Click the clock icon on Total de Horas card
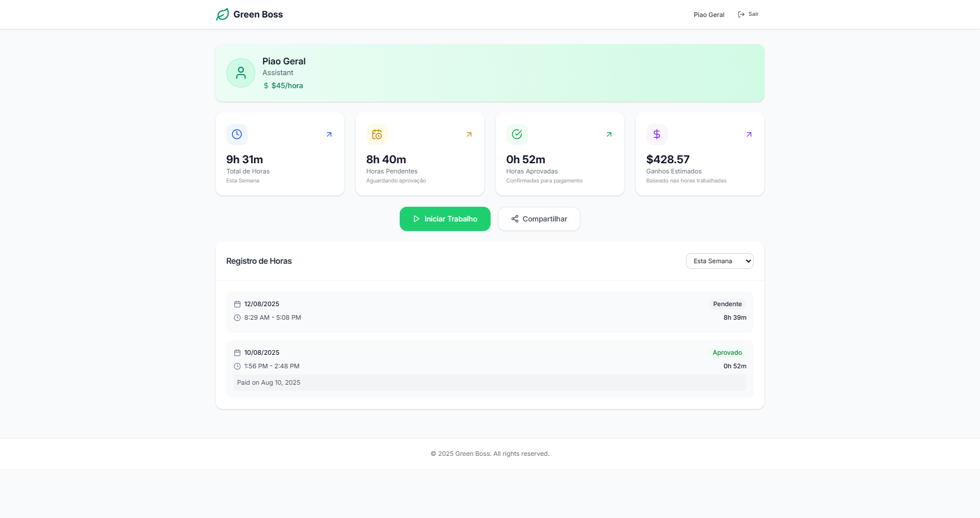This screenshot has height=518, width=980. click(237, 134)
